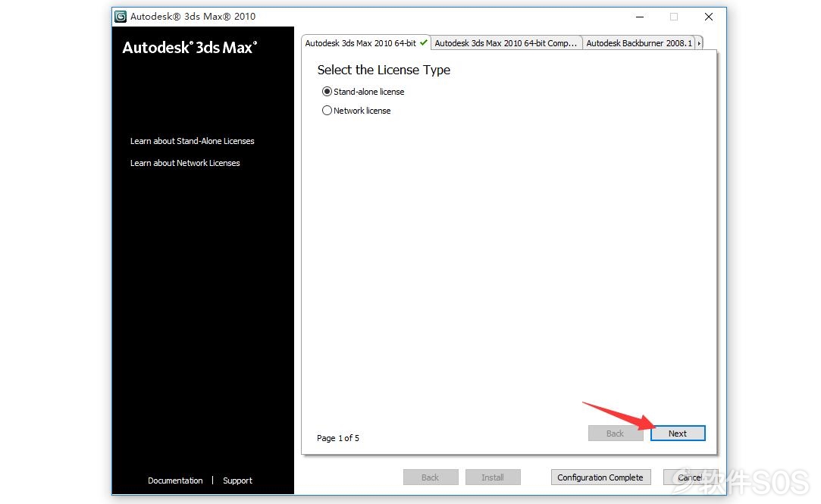Open the Support link
Screen dimensions: 821x504
click(237, 481)
